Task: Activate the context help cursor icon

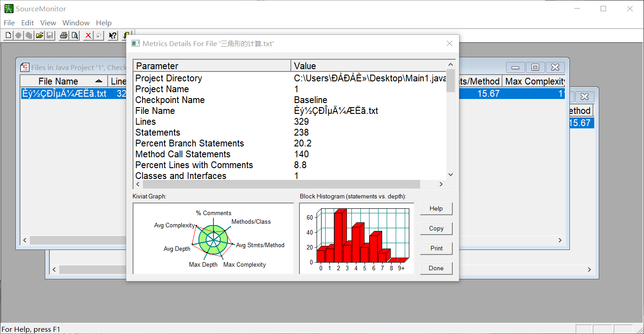Action: pos(113,35)
